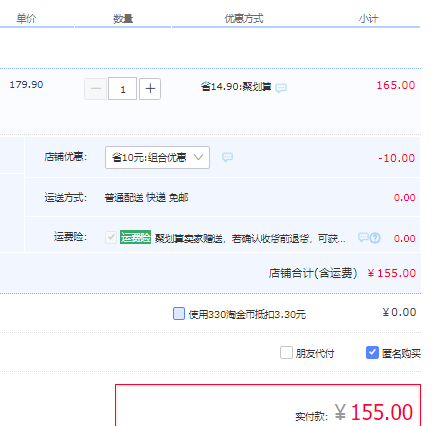
Task: Click the 数量 column header
Action: tap(123, 19)
